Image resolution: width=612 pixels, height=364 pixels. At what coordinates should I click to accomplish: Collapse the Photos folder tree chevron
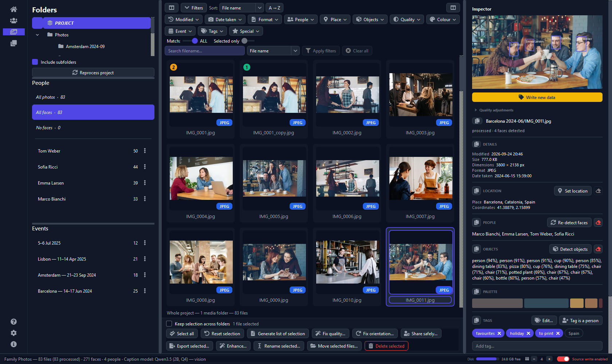37,35
